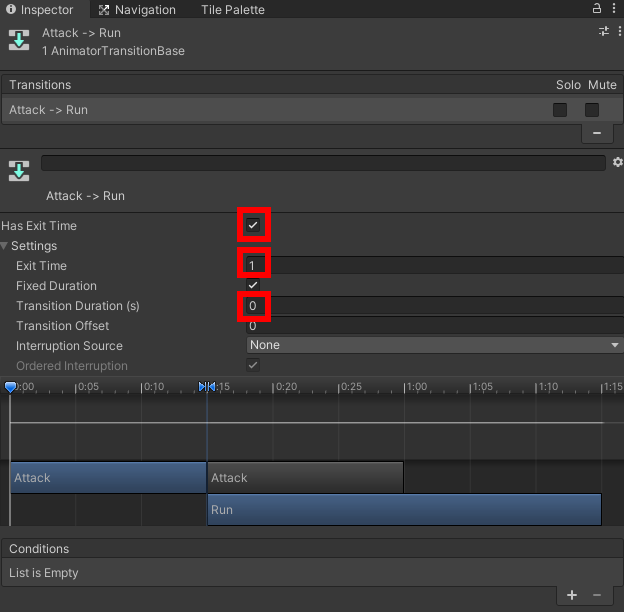This screenshot has width=624, height=612.
Task: Enable Solo for Attack -> Run transition
Action: [560, 110]
